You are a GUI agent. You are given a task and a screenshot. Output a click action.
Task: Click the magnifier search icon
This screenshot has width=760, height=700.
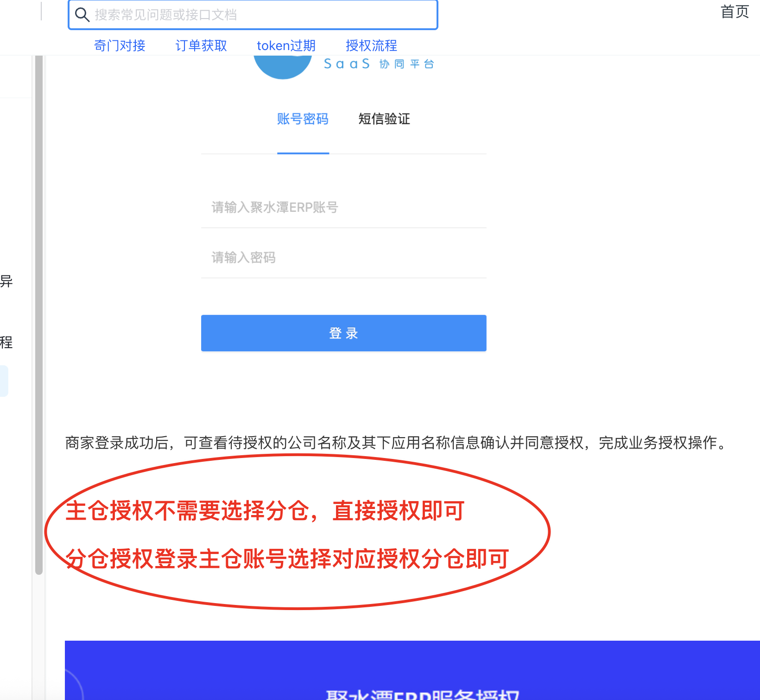(x=82, y=15)
